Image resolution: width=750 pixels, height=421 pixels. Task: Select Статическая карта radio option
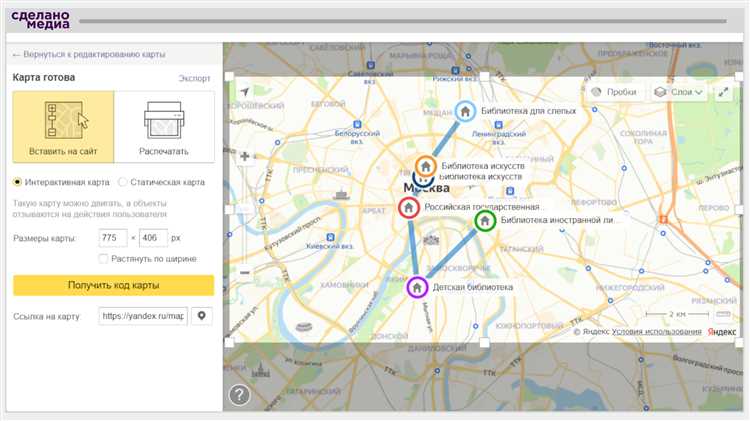coord(123,182)
